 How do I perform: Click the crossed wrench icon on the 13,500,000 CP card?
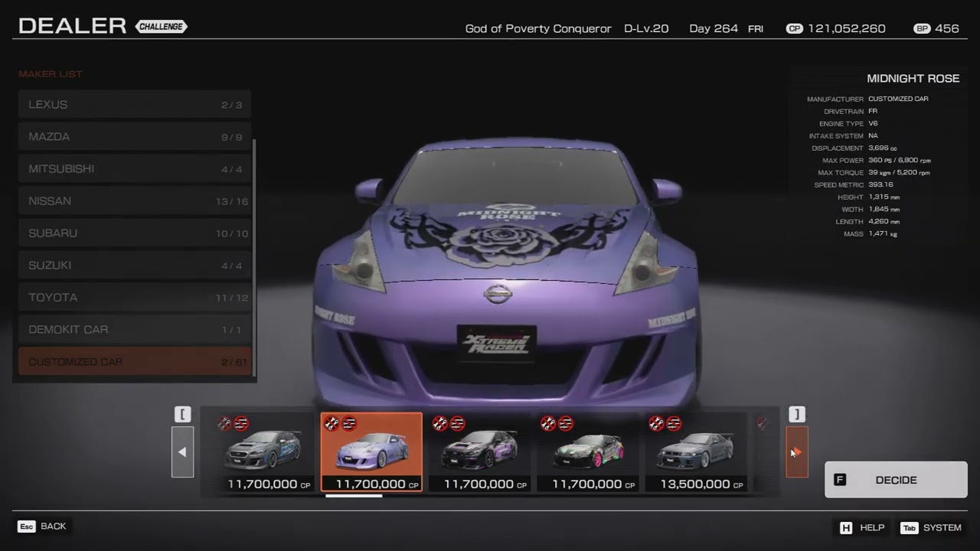click(656, 423)
